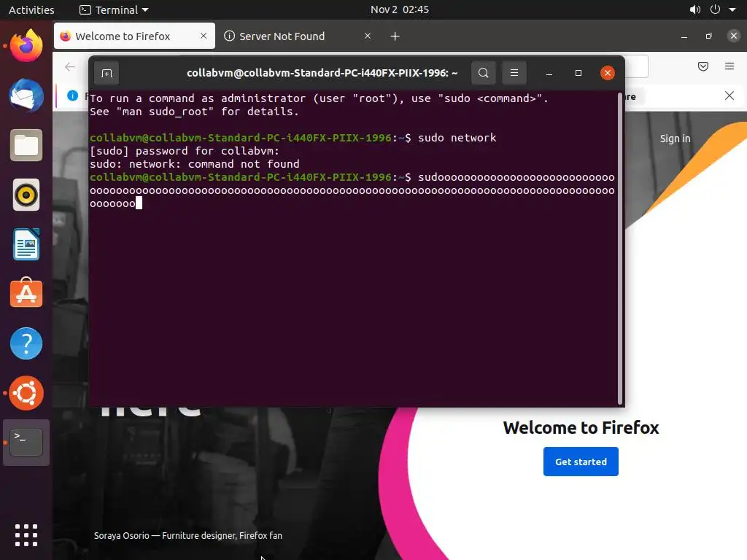Screen dimensions: 747x560
Task: Open the Nov 2 02:45 clock calendar
Action: (x=400, y=9)
